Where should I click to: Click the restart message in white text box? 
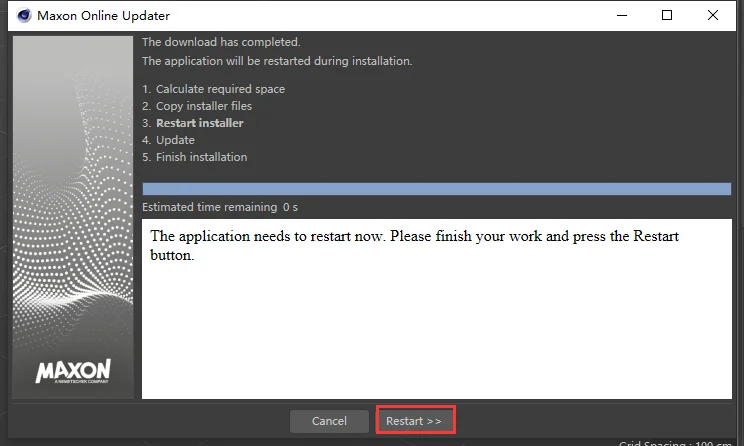(x=414, y=246)
